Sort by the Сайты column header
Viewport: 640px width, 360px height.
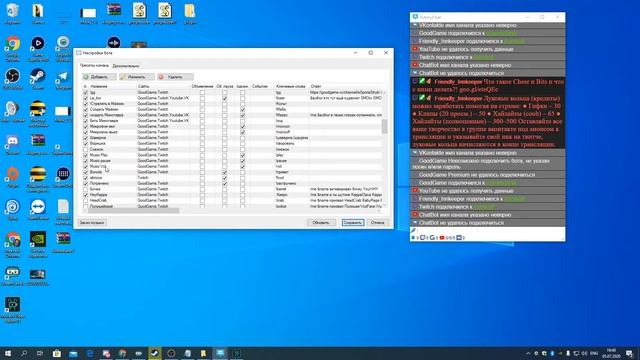coord(163,86)
